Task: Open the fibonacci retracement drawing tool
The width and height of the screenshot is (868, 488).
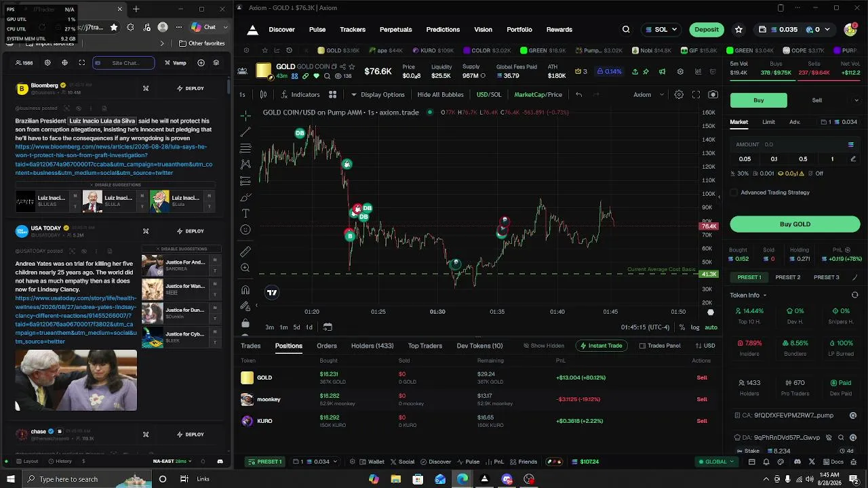Action: pos(245,148)
